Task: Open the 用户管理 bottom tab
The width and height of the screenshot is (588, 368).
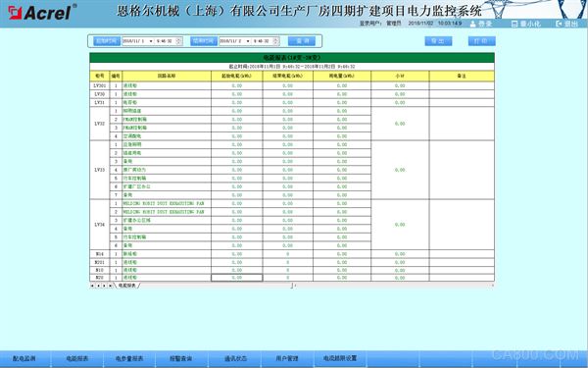Action: [x=287, y=359]
